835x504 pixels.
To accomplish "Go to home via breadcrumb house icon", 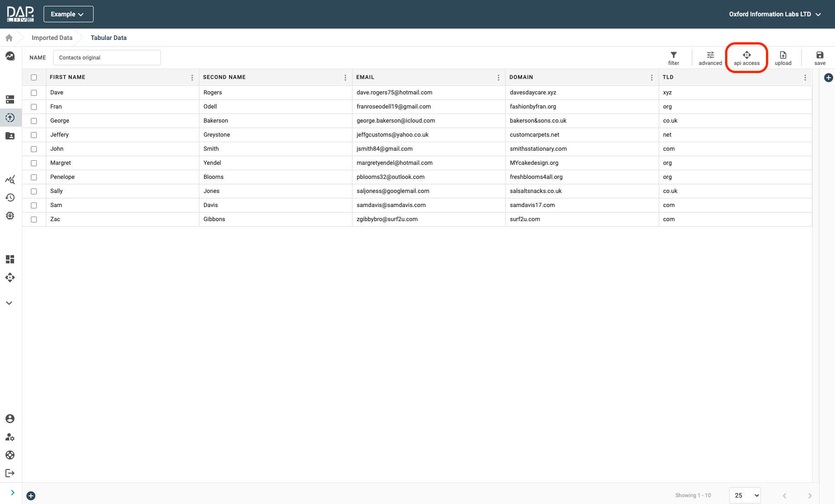I will point(9,38).
